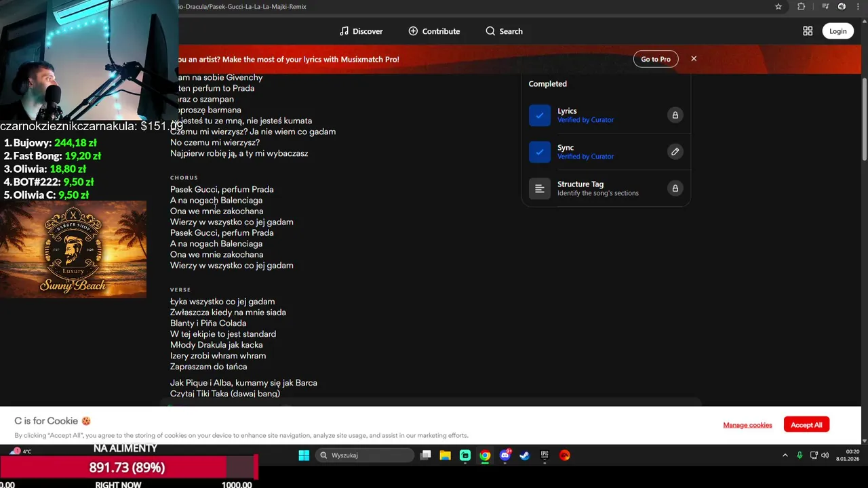Click lyric 'Najpierw robię ją, a ty mi wybaczasz'
This screenshot has height=488, width=868.
(x=239, y=153)
